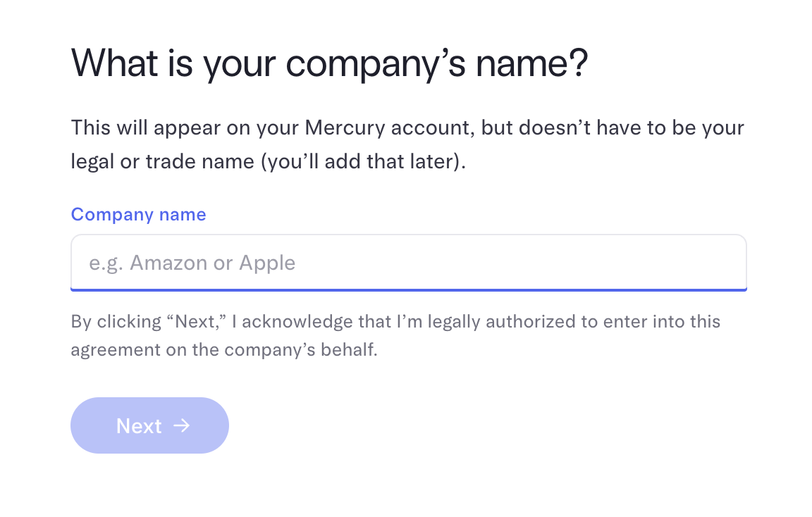Screen dimensions: 812x517
Task: Click the word "company's" in the heading
Action: coord(376,63)
